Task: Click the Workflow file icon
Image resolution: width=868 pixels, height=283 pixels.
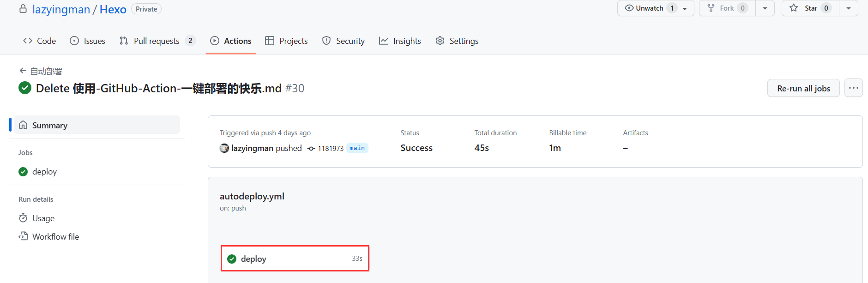Action: coord(23,236)
